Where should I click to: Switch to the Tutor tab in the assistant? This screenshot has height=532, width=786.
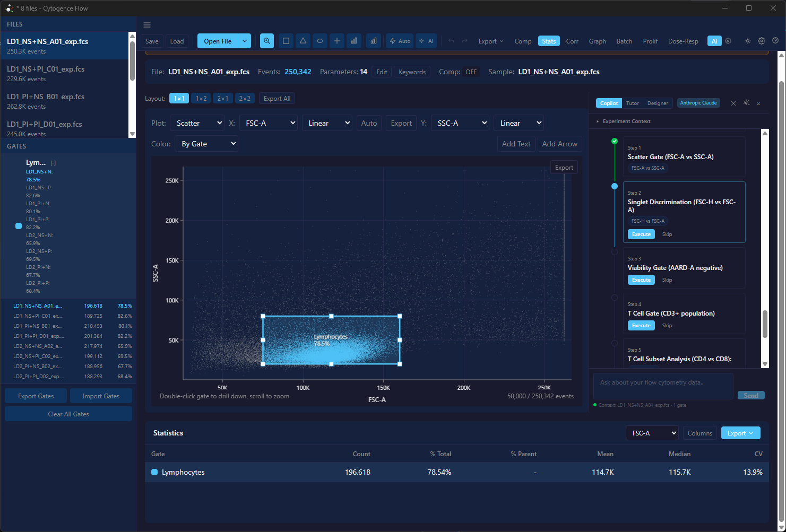pyautogui.click(x=633, y=103)
